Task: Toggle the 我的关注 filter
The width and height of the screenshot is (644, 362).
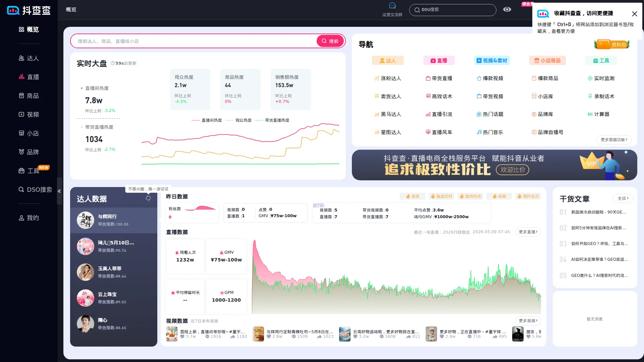Action: 528,196
